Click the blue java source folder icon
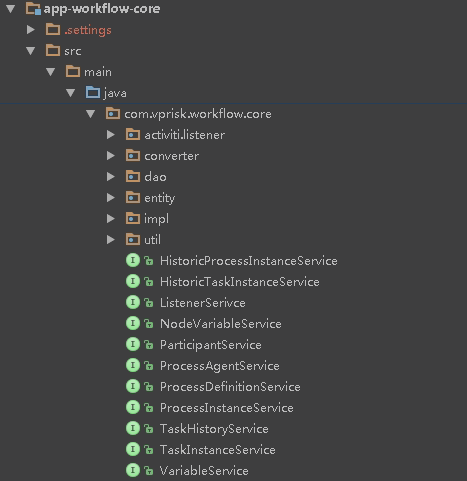Screen dimensions: 467x481 click(93, 92)
